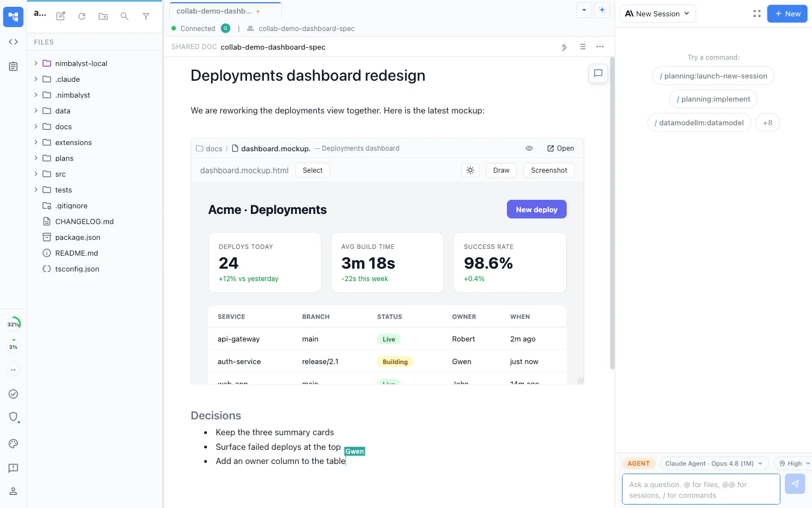This screenshot has width=812, height=508.
Task: Open the New Session dropdown
Action: (657, 14)
